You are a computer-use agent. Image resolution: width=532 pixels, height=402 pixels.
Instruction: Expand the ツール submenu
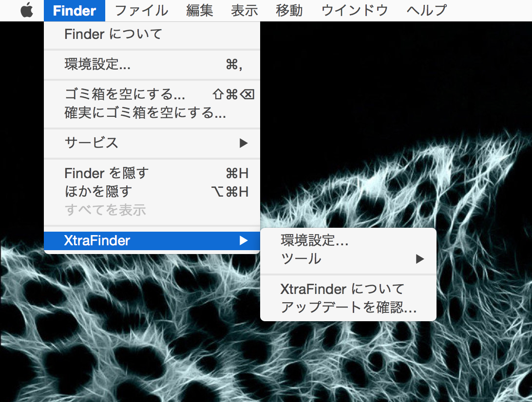[348, 259]
